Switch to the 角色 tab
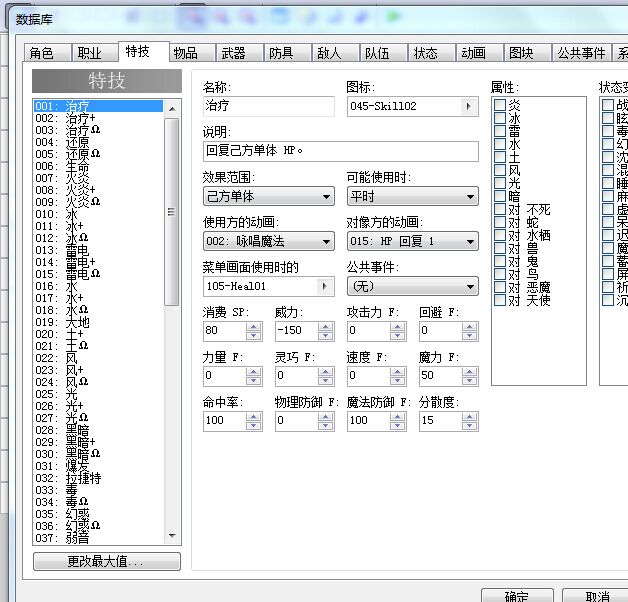 click(x=47, y=53)
